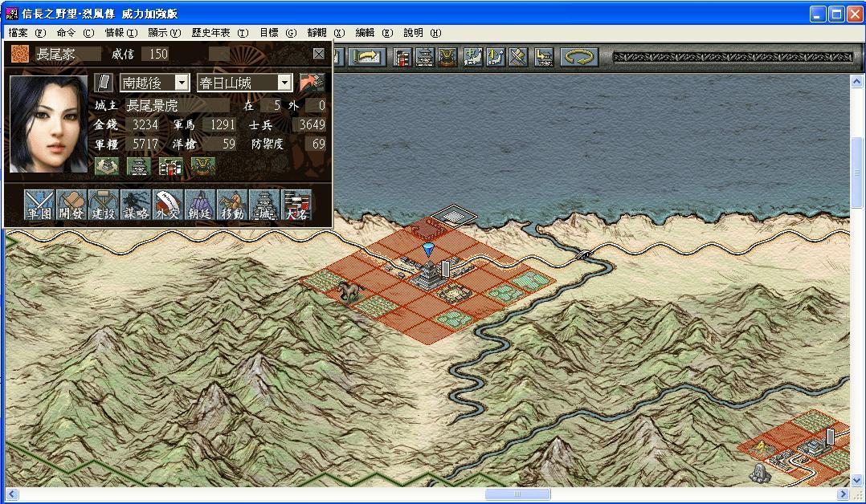Screen dimensions: 866x504
Task: Click the horizontal scrollbar thumb
Action: (517, 494)
